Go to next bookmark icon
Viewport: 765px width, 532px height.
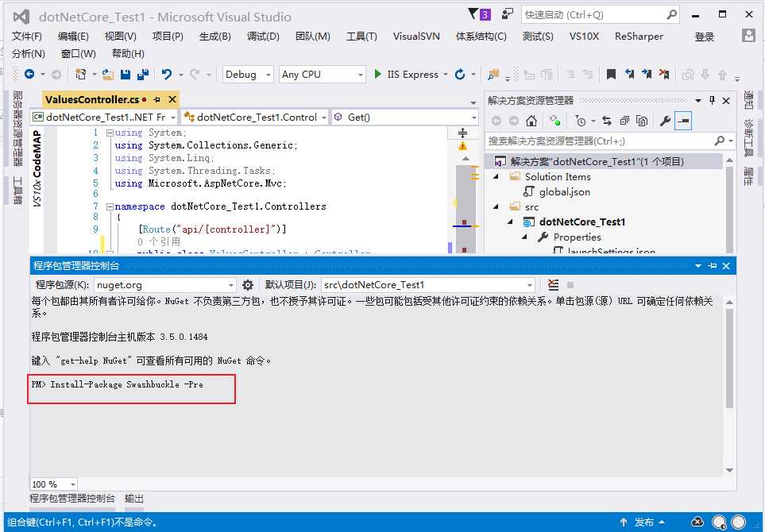click(x=647, y=74)
